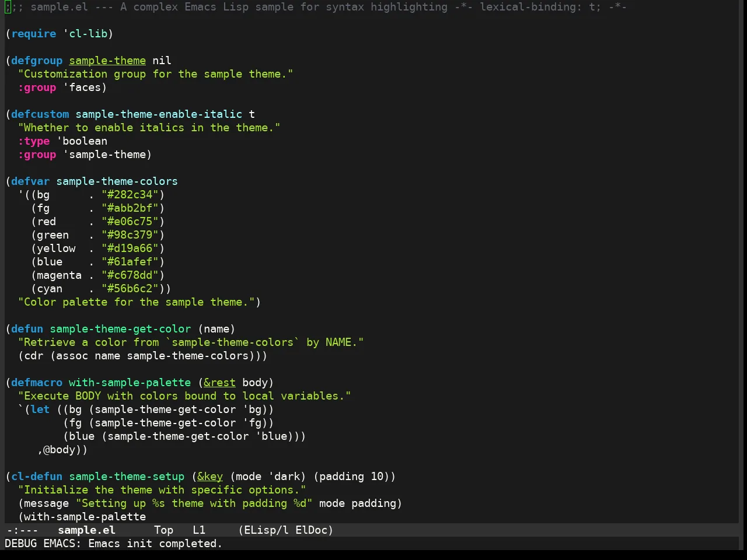Click the 'defgroup' keyword
This screenshot has width=747, height=560.
pyautogui.click(x=37, y=61)
